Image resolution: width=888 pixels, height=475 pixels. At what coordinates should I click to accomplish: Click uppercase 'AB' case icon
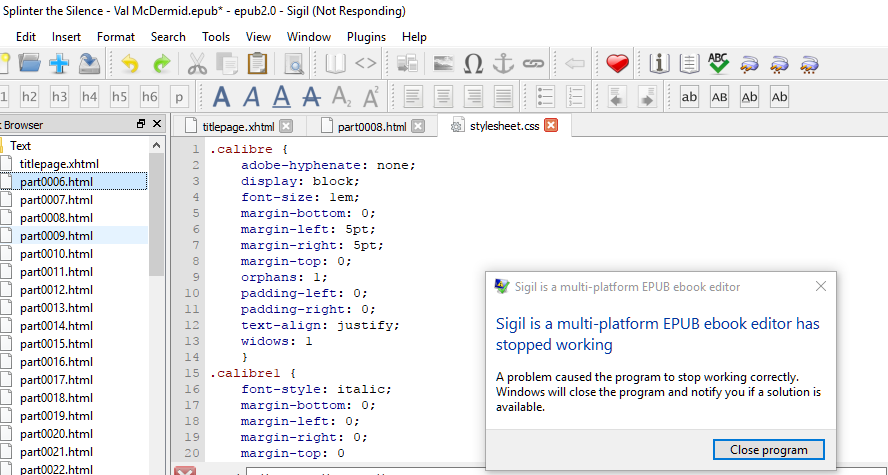[x=719, y=97]
